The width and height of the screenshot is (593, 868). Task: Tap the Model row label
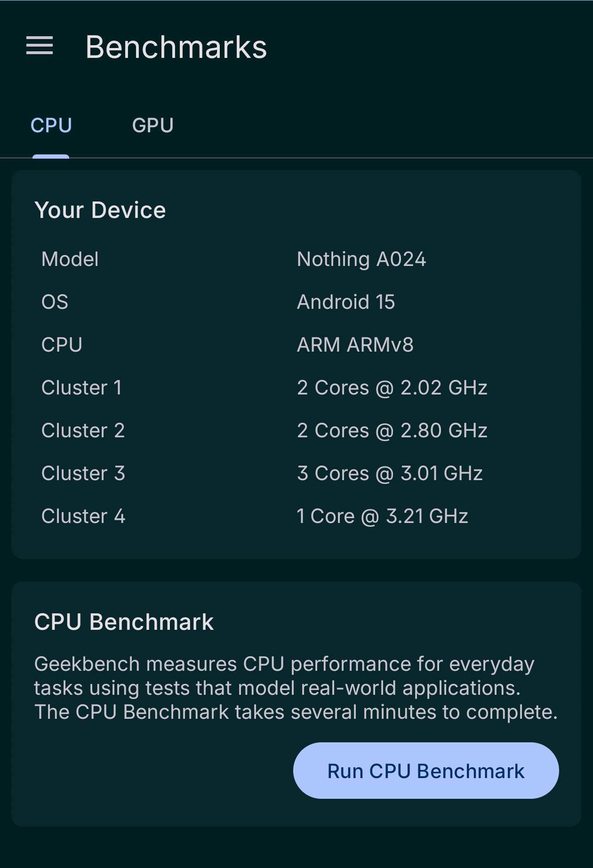(70, 259)
